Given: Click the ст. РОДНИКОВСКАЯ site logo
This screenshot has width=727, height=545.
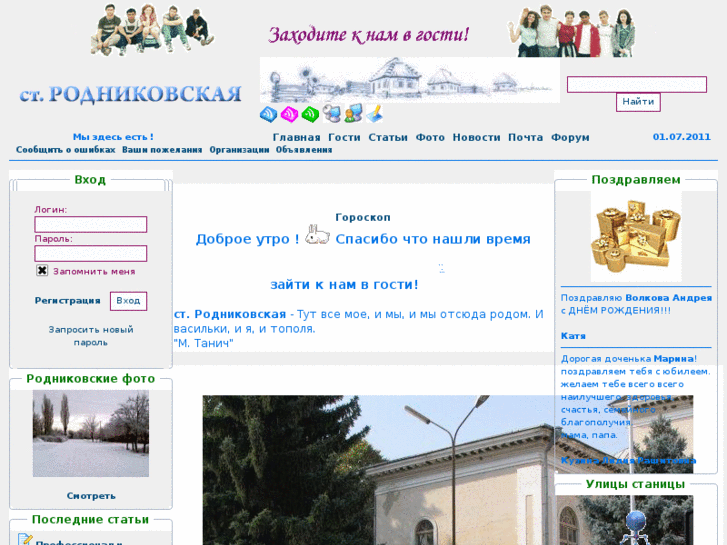Looking at the screenshot, I should 130,94.
